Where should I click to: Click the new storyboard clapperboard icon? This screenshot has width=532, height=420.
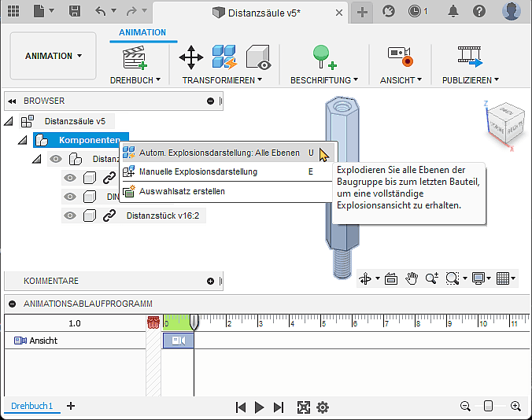(x=135, y=57)
